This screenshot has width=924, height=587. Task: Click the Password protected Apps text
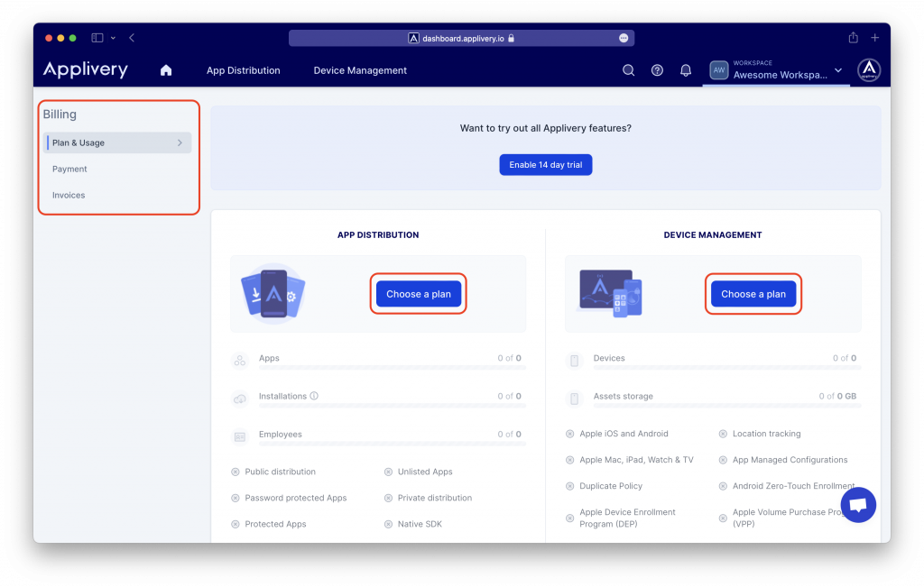296,498
